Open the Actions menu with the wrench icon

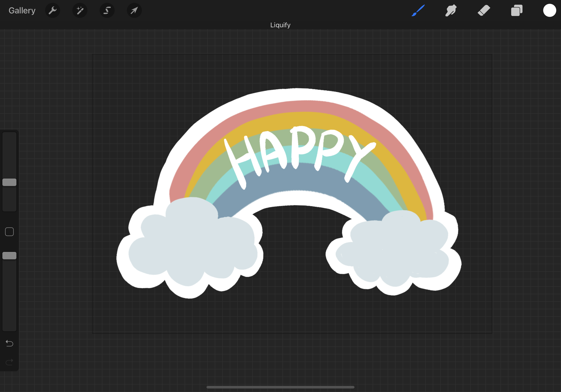pos(53,10)
